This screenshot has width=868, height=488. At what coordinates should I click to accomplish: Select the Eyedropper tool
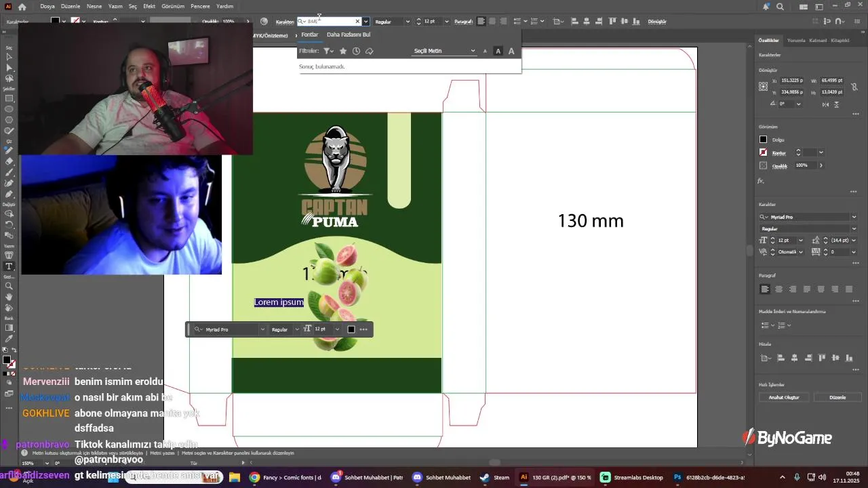(9, 338)
